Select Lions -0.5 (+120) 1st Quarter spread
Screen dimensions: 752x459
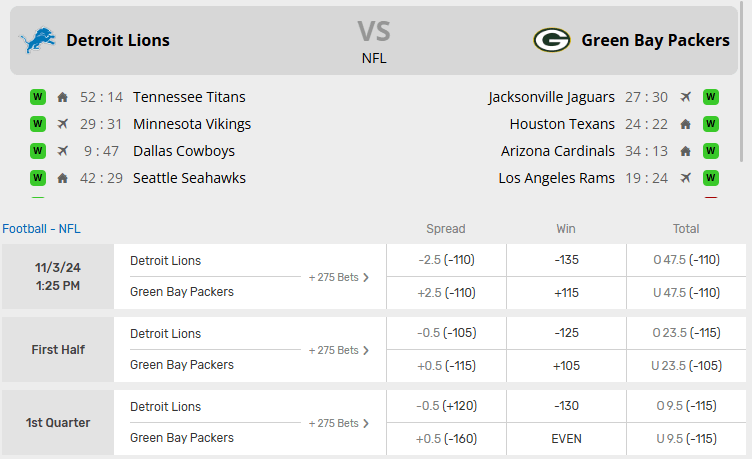coord(446,406)
